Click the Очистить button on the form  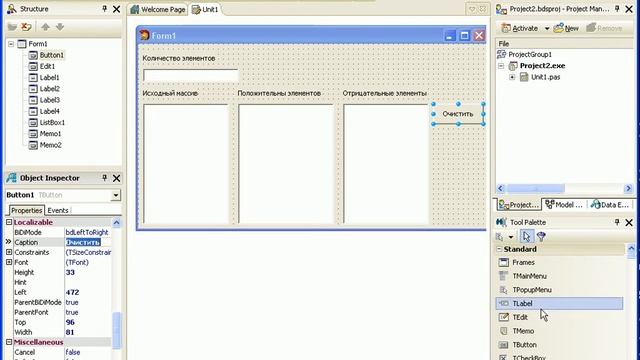click(458, 114)
